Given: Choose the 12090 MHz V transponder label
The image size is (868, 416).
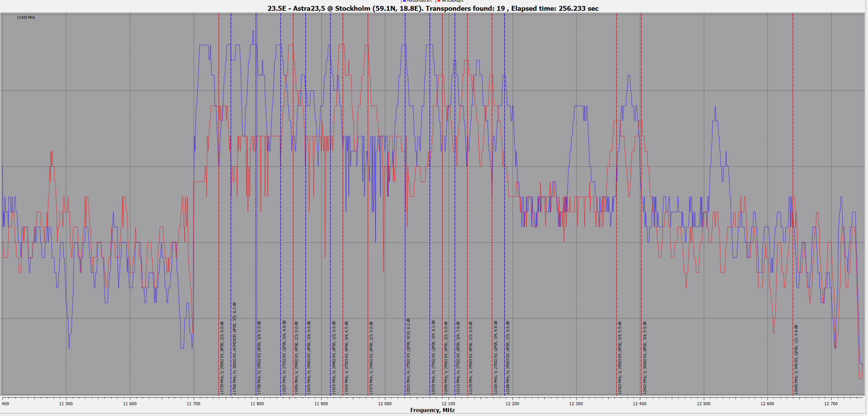Looking at the screenshot, I should (446, 358).
